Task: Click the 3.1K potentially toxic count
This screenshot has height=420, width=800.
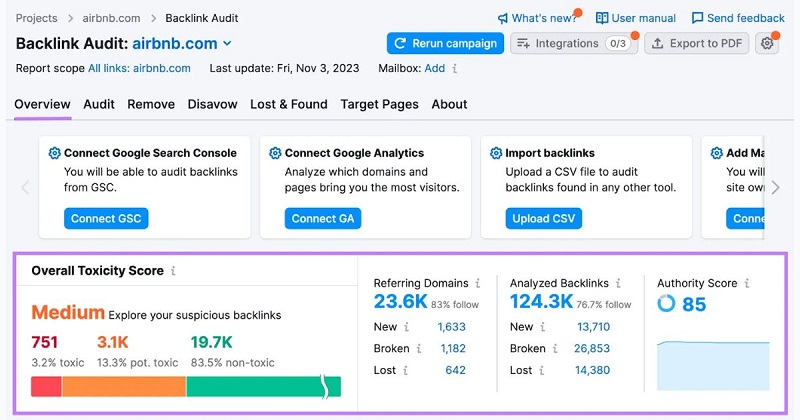Action: point(113,342)
